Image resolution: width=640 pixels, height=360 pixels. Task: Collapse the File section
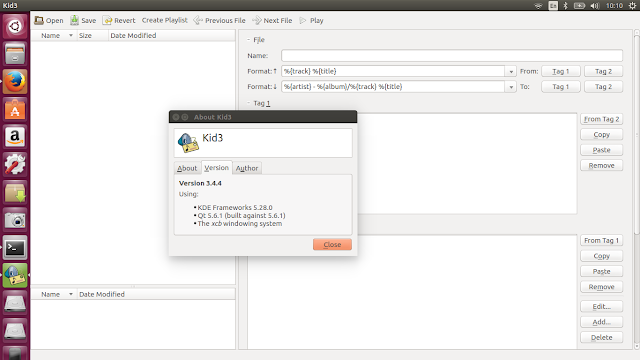point(249,40)
